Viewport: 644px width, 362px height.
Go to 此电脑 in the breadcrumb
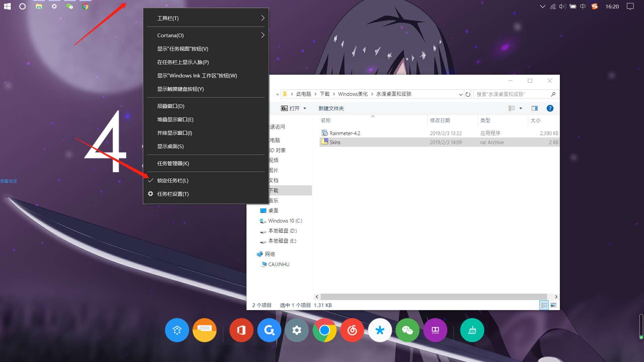click(304, 94)
